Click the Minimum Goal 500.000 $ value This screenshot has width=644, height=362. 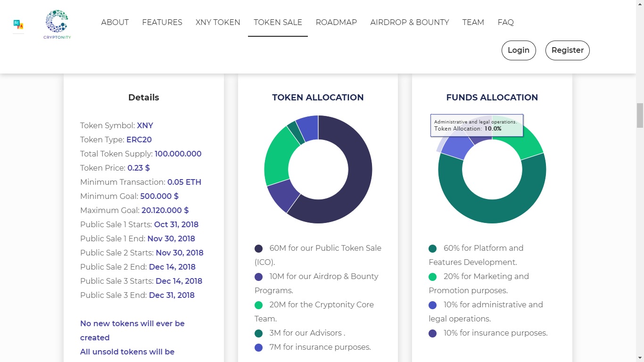[x=159, y=196]
